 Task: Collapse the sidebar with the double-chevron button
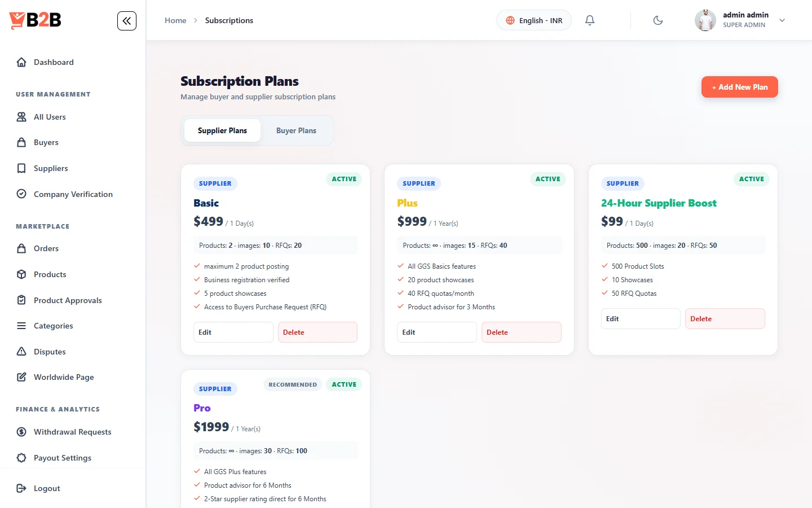pyautogui.click(x=127, y=21)
